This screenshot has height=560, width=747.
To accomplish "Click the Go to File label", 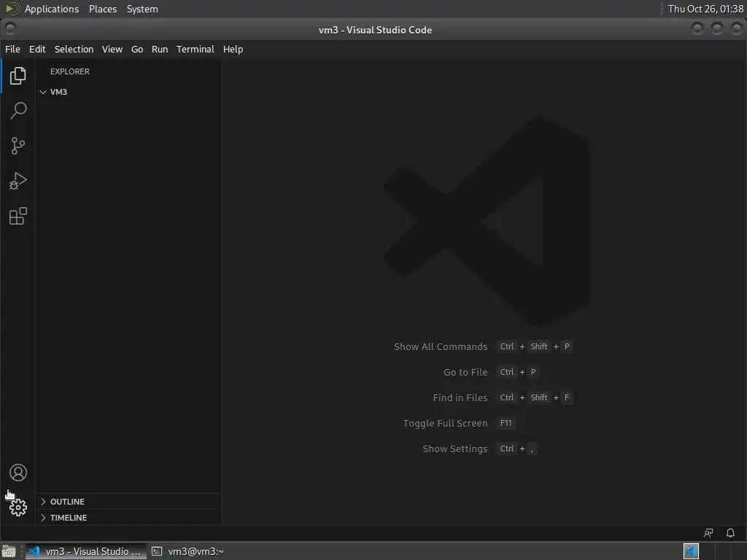I will (465, 372).
